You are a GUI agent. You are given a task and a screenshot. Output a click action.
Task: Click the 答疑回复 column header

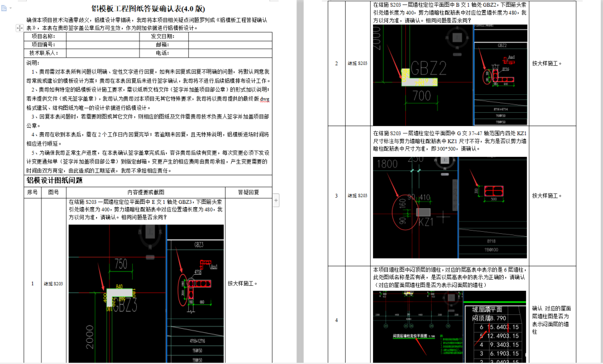[x=248, y=192]
